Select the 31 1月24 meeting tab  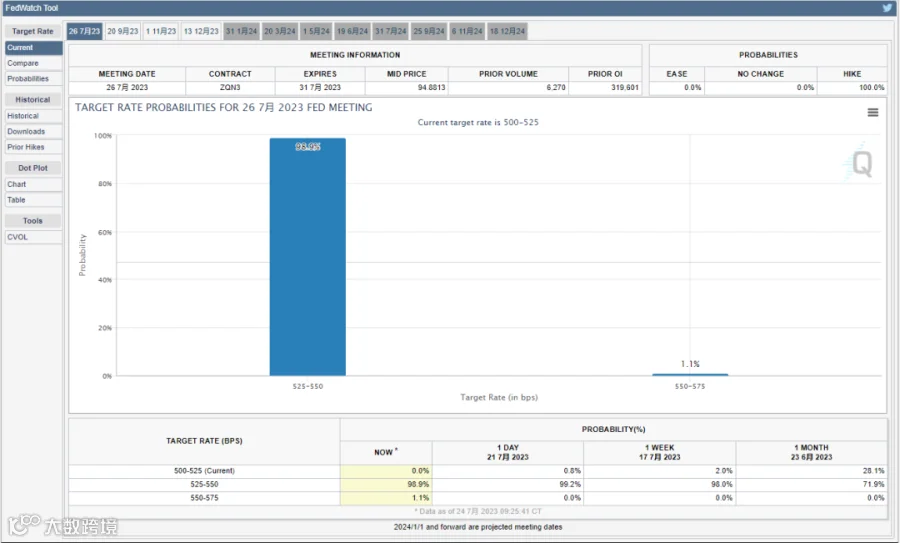[x=241, y=31]
